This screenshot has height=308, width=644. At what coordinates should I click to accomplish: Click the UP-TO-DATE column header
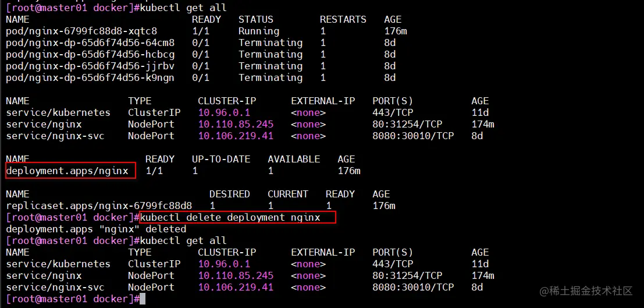221,159
